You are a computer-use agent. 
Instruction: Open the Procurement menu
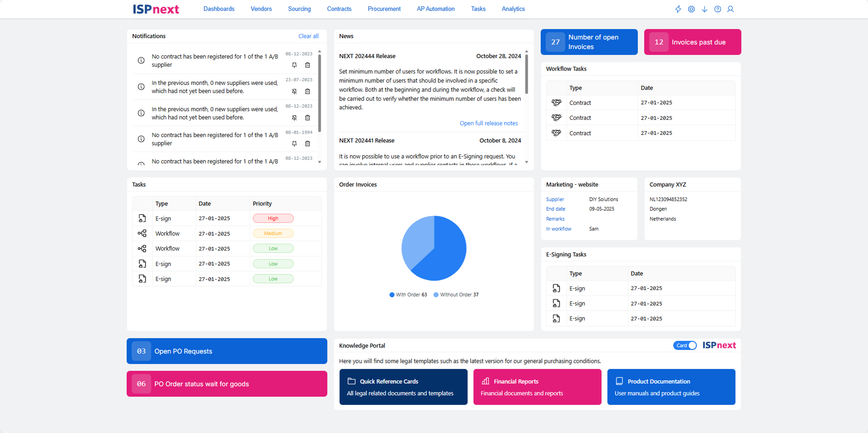[384, 9]
